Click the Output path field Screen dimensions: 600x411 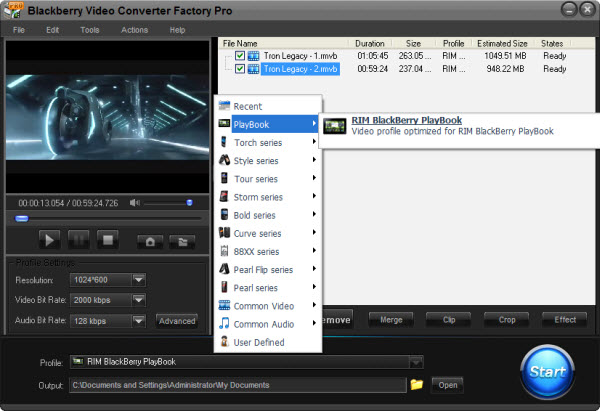click(x=236, y=384)
